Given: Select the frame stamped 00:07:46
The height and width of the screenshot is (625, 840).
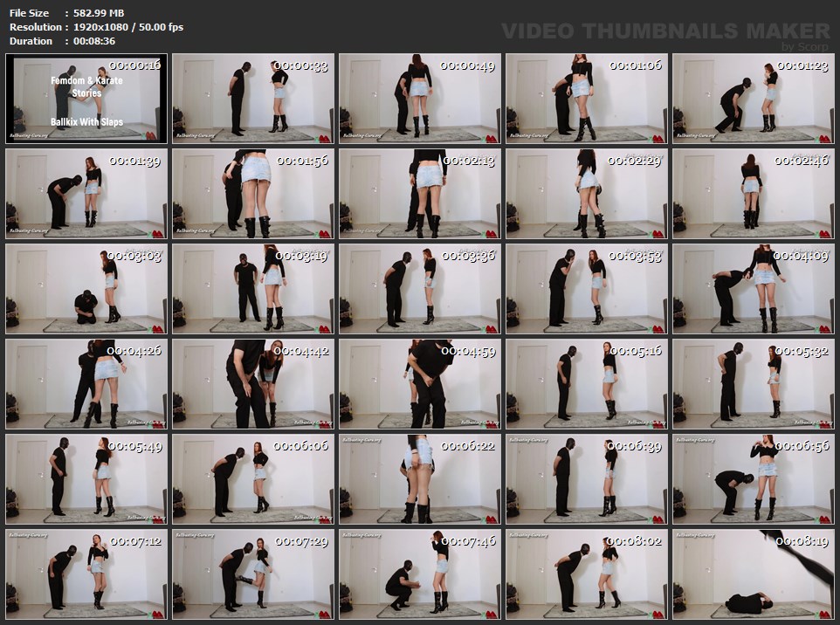Looking at the screenshot, I should click(x=420, y=574).
